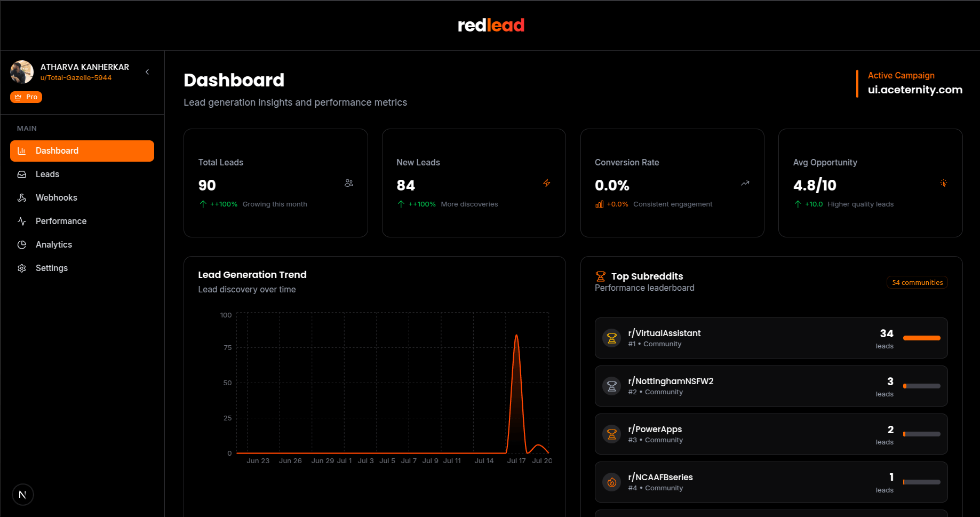Screen dimensions: 980x517
Task: Click the Settings gear icon
Action: [21, 268]
